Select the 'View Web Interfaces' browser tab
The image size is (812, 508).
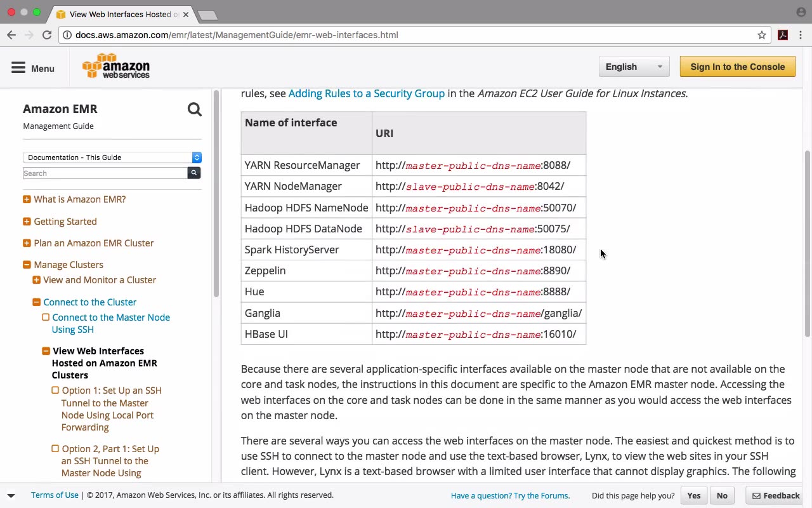coord(121,14)
